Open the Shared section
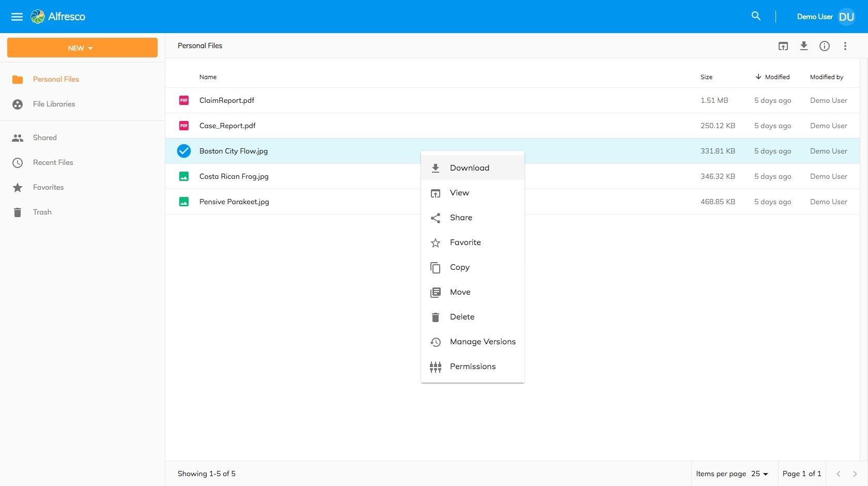Screen dimensions: 868x486 tap(45, 138)
